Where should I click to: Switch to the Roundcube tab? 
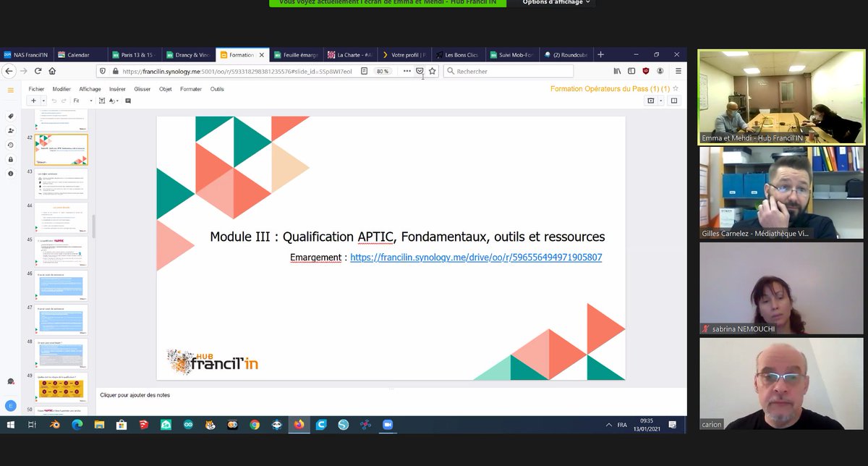pyautogui.click(x=567, y=54)
